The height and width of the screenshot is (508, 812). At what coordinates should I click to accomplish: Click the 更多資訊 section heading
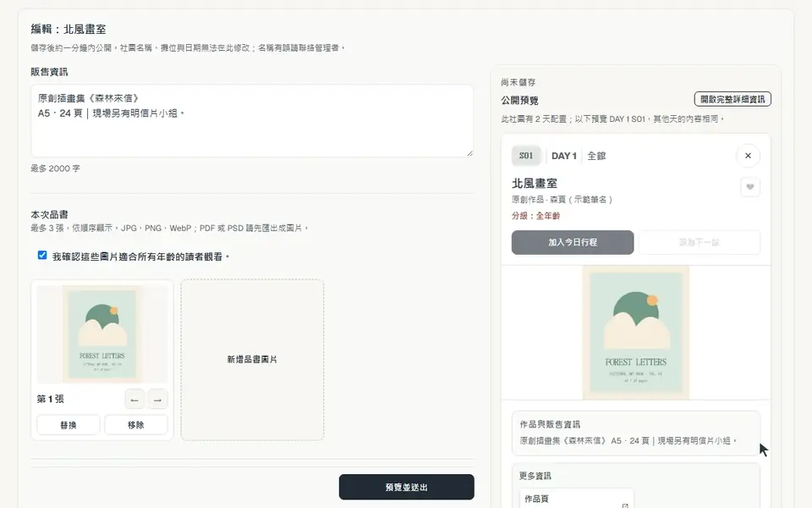pyautogui.click(x=535, y=476)
